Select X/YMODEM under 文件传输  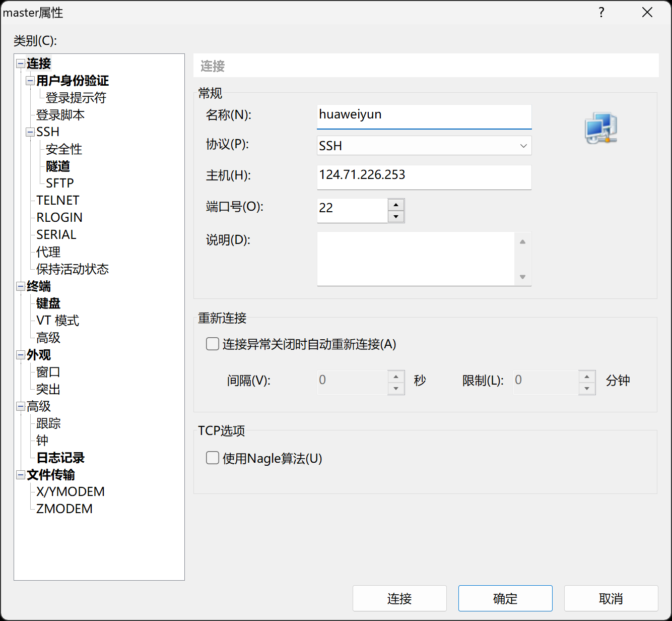71,492
